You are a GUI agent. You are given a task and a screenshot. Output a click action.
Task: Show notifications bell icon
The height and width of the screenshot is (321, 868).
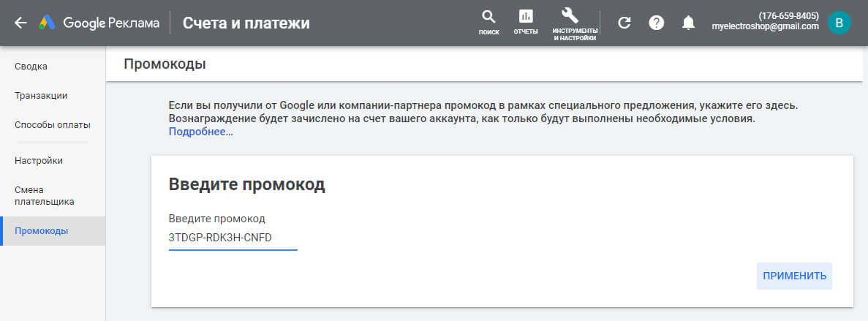(688, 23)
